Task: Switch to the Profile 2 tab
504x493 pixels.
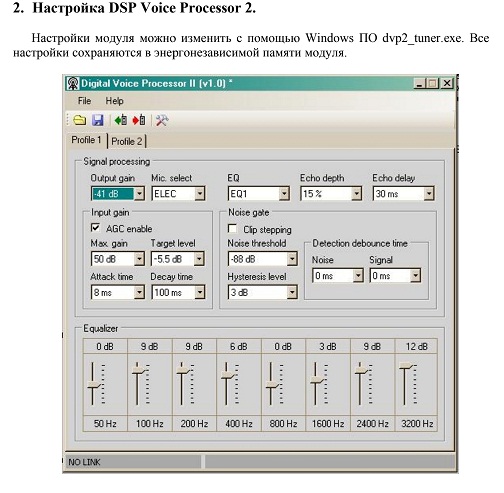Action: tap(127, 141)
